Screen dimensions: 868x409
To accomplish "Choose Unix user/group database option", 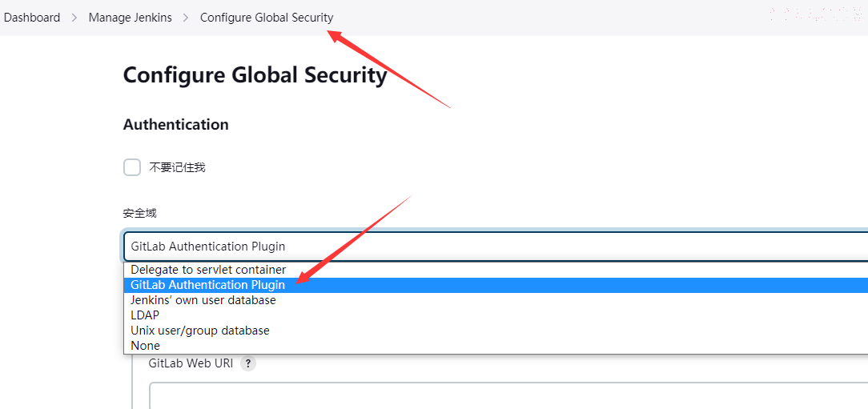I will pyautogui.click(x=496, y=331).
